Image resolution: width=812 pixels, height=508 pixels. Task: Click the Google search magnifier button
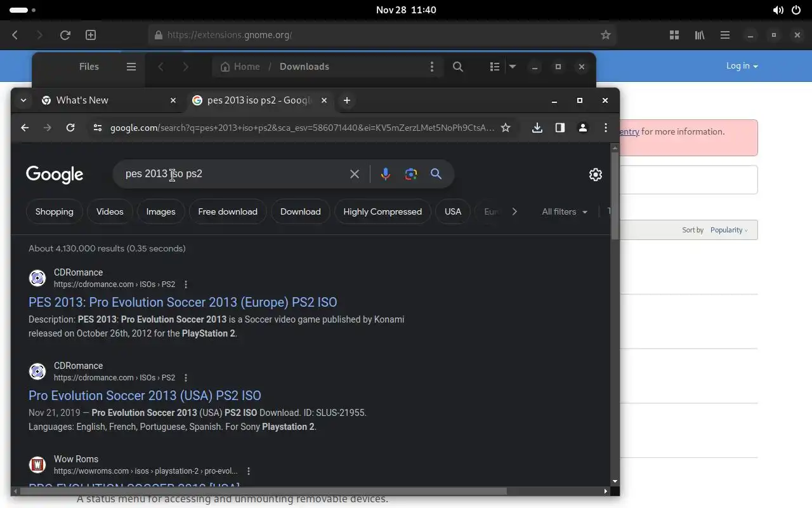coord(436,174)
